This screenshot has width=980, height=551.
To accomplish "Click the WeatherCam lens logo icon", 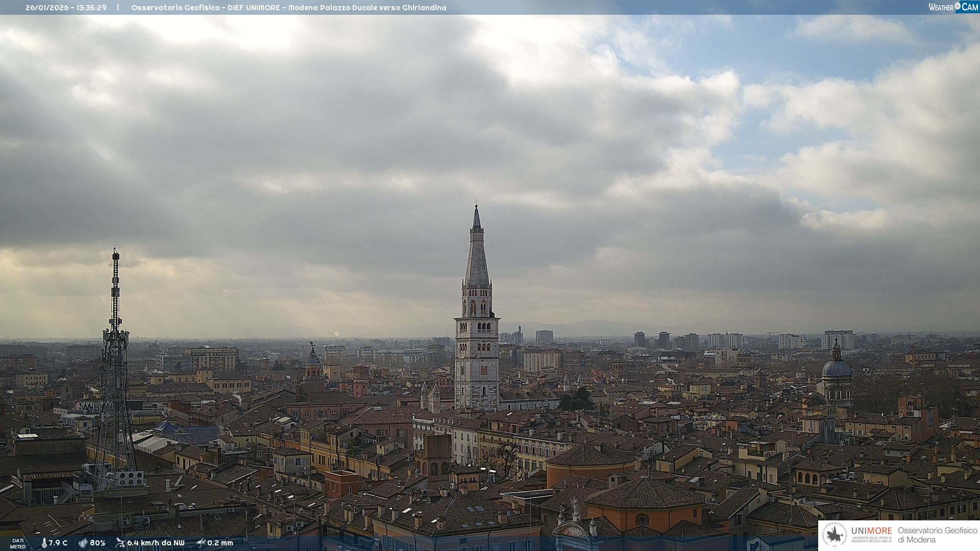I will 958,6.
